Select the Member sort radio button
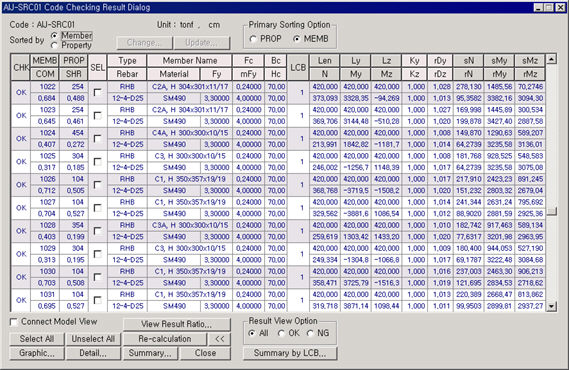This screenshot has width=569, height=370. click(54, 36)
